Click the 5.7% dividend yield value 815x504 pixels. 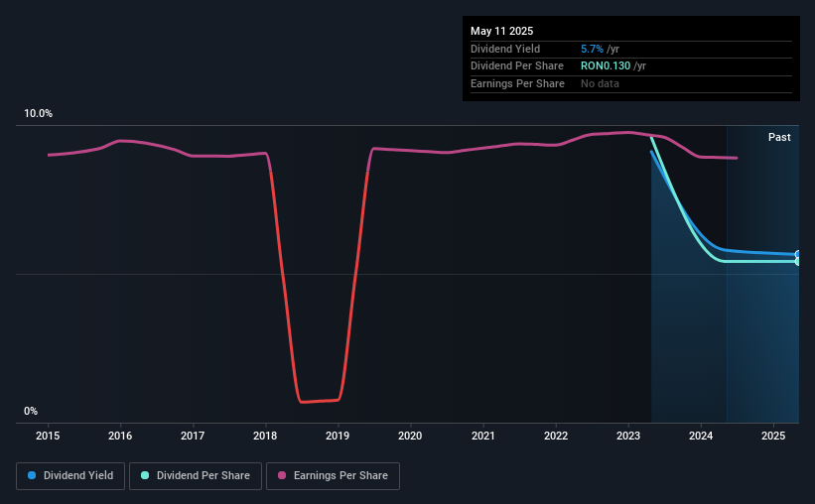592,49
